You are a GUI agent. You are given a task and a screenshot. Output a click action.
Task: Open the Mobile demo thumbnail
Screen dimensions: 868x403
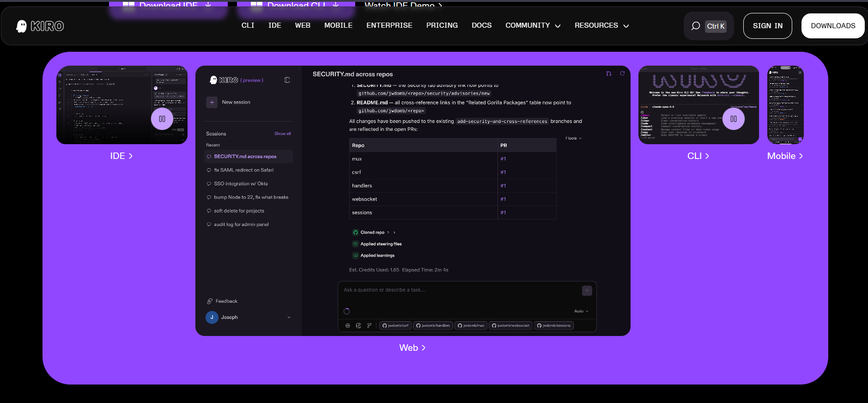pyautogui.click(x=785, y=105)
